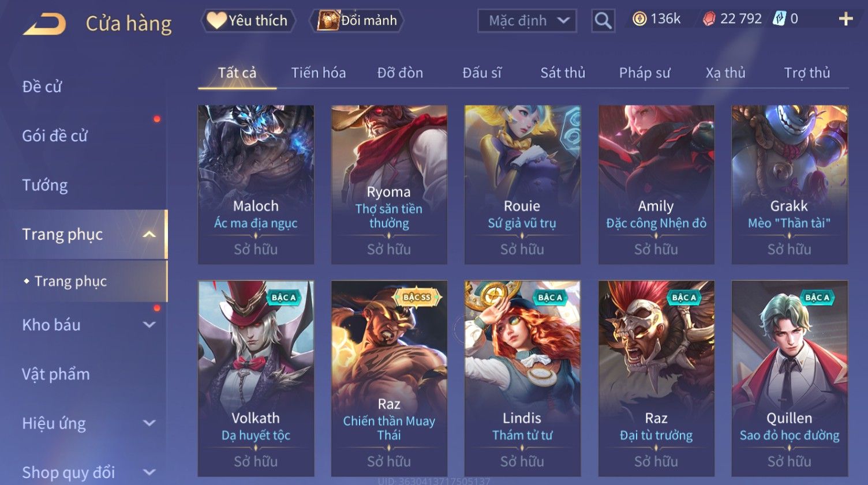Click the golden back arrow icon
This screenshot has width=868, height=485.
coord(44,24)
